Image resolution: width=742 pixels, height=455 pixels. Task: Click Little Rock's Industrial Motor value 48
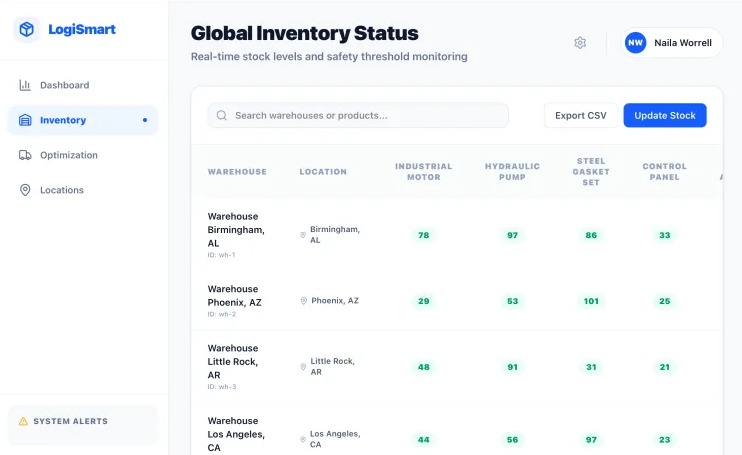[x=424, y=367]
